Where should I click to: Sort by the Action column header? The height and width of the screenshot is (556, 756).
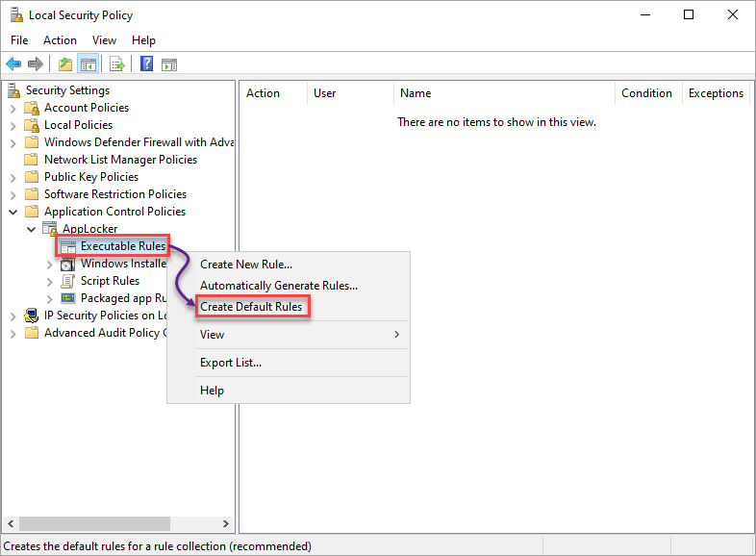point(273,93)
